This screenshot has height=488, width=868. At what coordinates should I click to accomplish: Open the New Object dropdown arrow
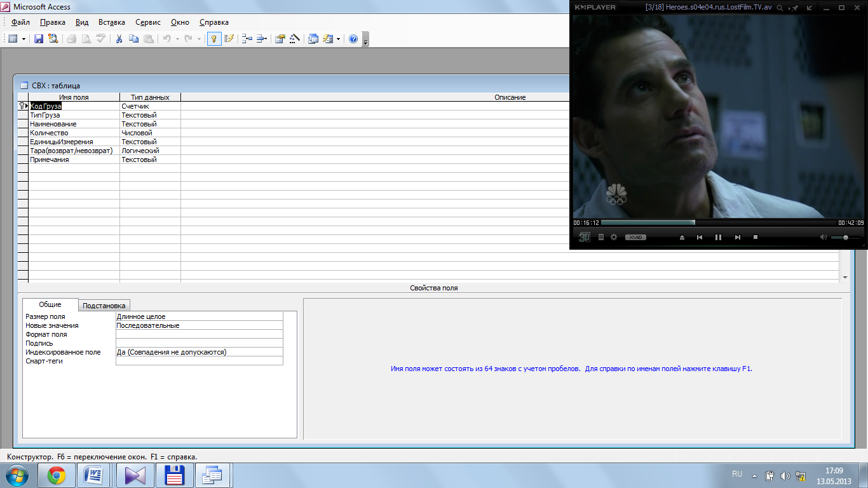[338, 39]
